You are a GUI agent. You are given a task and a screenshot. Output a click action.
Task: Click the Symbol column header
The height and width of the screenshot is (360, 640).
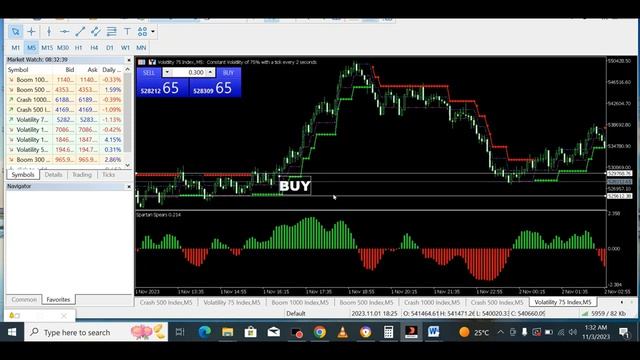tap(18, 70)
